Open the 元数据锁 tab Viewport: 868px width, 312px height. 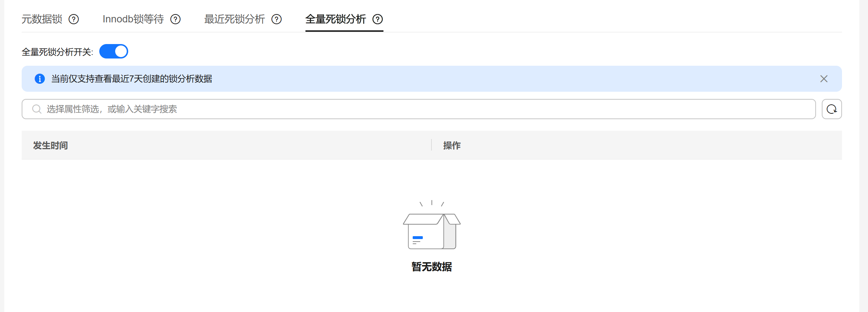42,19
